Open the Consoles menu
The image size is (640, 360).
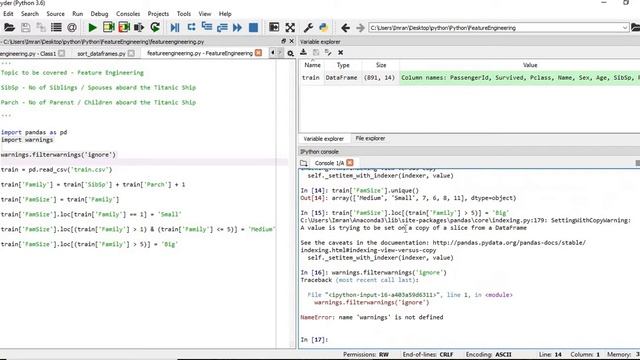pos(128,14)
